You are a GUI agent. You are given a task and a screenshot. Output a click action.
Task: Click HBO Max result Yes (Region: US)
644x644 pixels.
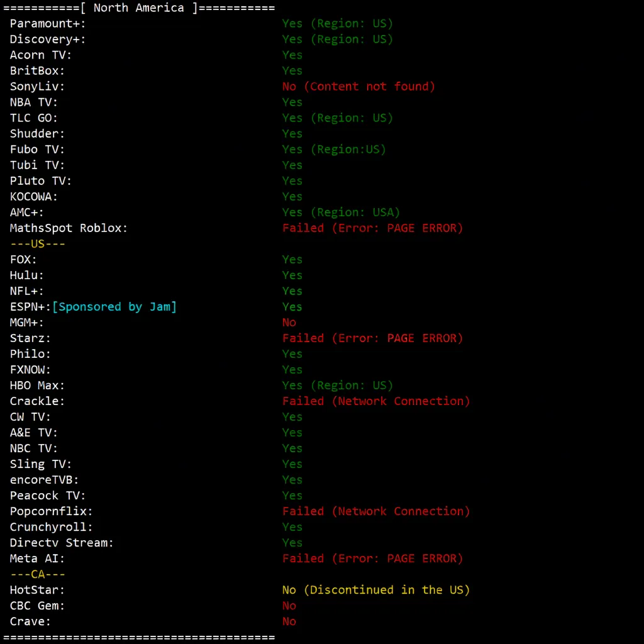(x=338, y=386)
